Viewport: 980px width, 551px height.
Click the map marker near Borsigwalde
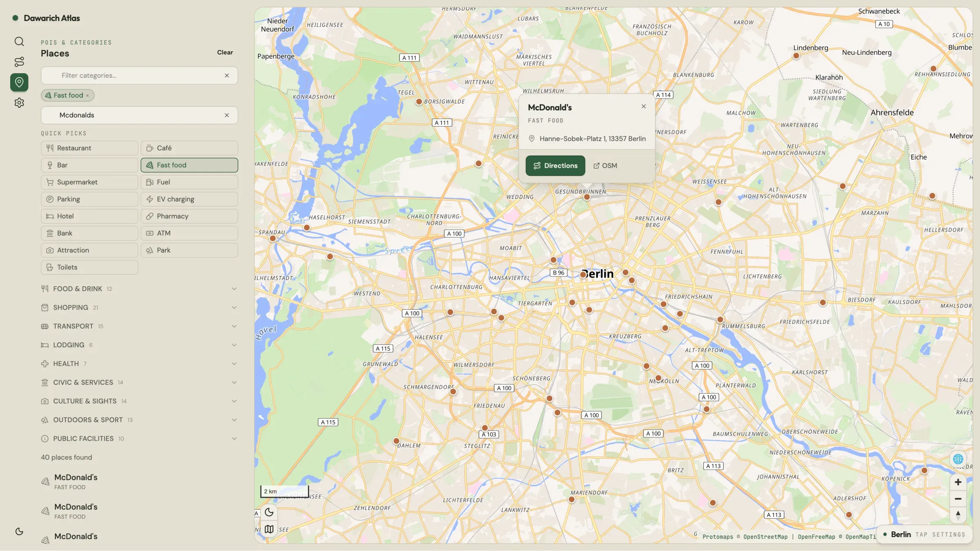419,102
